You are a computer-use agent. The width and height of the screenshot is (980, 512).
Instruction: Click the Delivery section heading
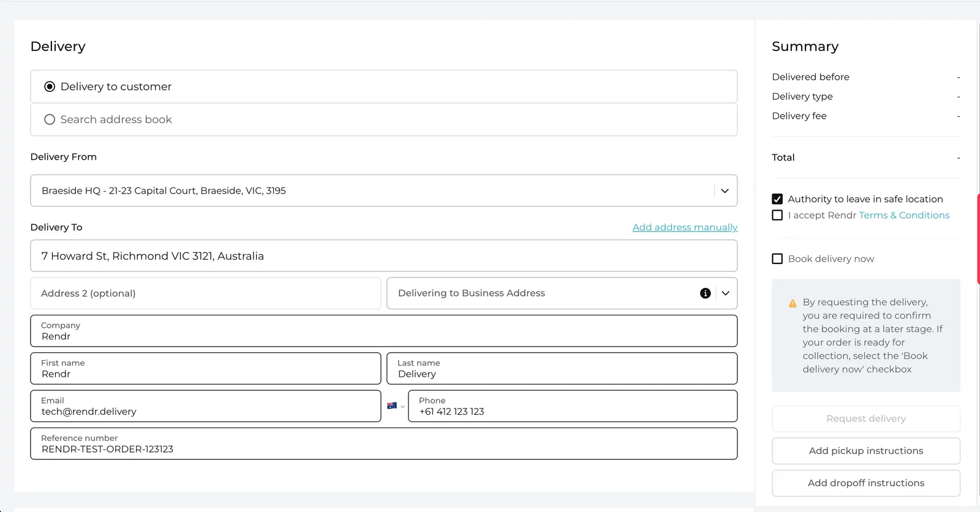pyautogui.click(x=58, y=47)
